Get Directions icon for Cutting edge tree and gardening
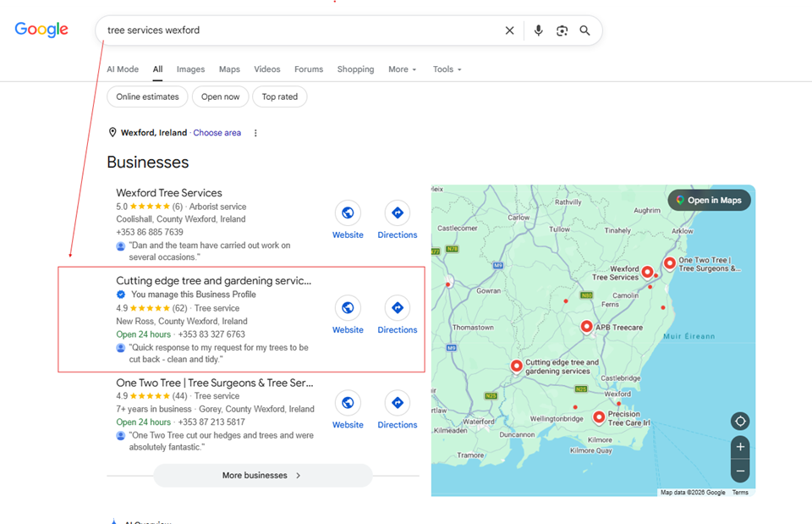The height and width of the screenshot is (524, 812). point(398,308)
